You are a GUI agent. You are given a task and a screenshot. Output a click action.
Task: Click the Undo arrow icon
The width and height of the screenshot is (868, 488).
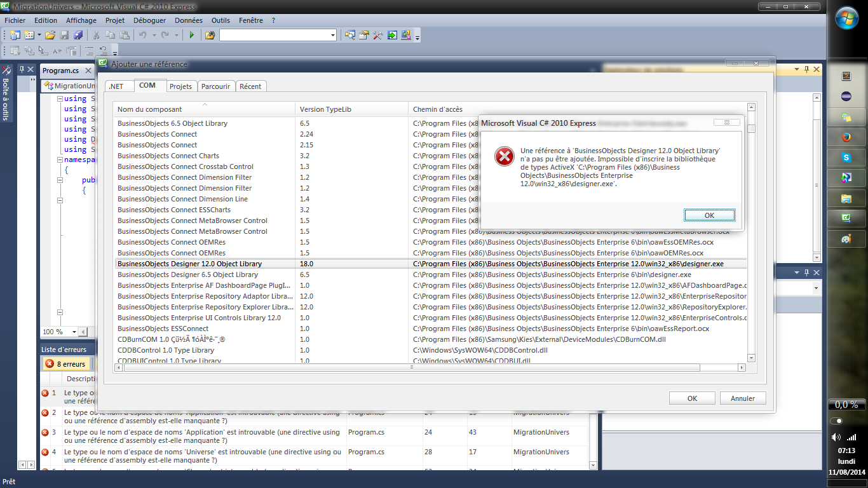[144, 35]
